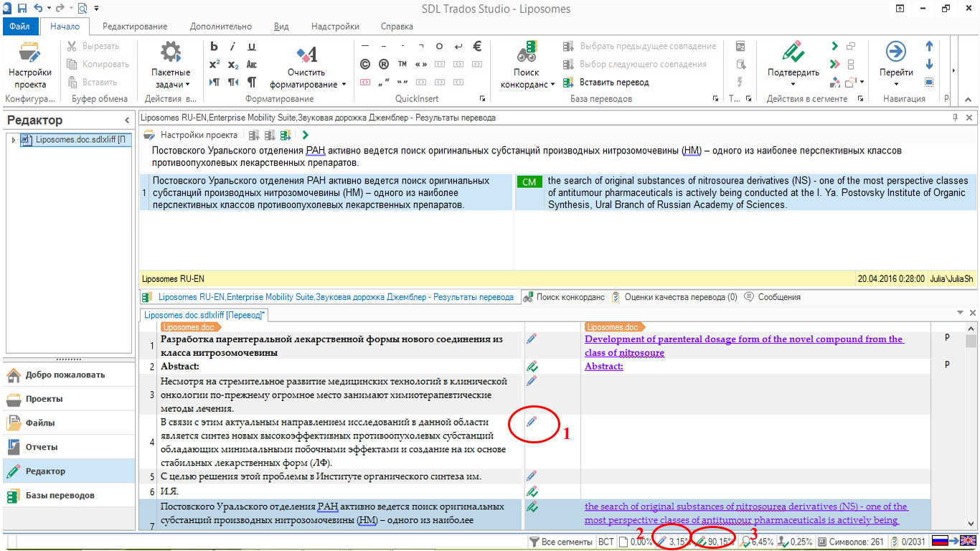Set left-to-right paragraph direction

tap(215, 83)
